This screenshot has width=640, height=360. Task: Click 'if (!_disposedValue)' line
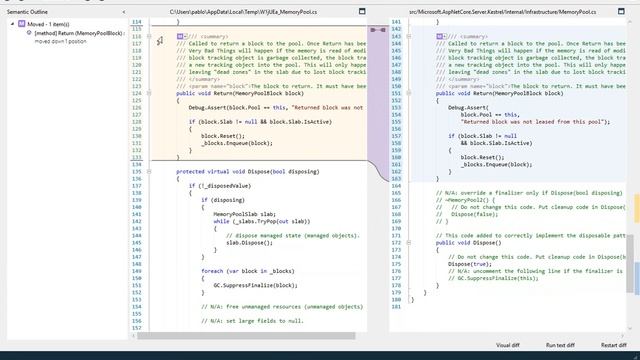pos(220,186)
